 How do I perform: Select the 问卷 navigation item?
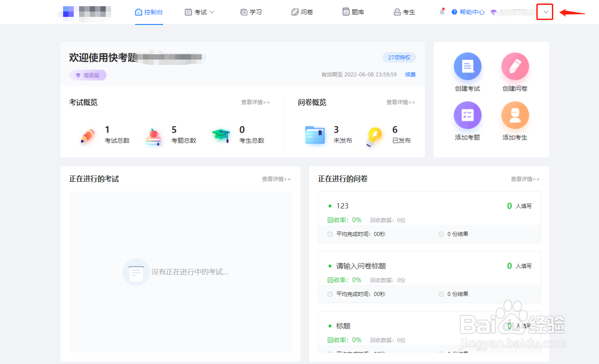pos(302,12)
